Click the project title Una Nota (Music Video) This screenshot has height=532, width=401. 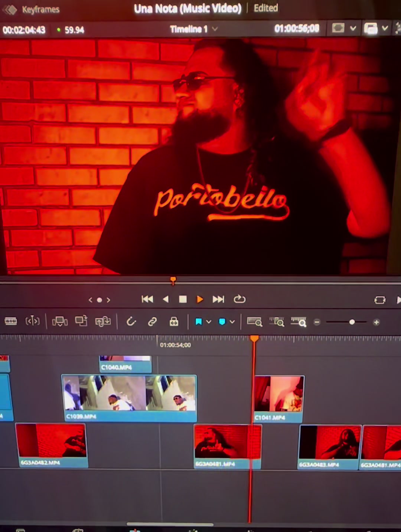188,9
